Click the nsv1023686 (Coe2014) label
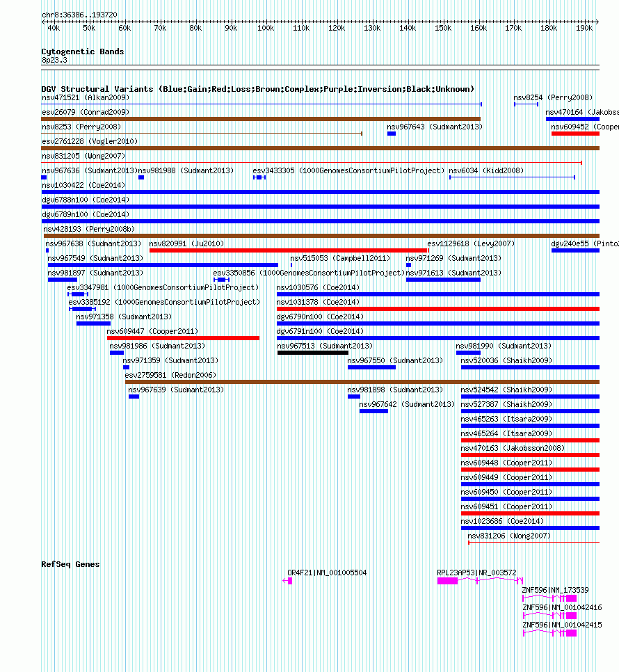The width and height of the screenshot is (619, 672). (x=502, y=520)
